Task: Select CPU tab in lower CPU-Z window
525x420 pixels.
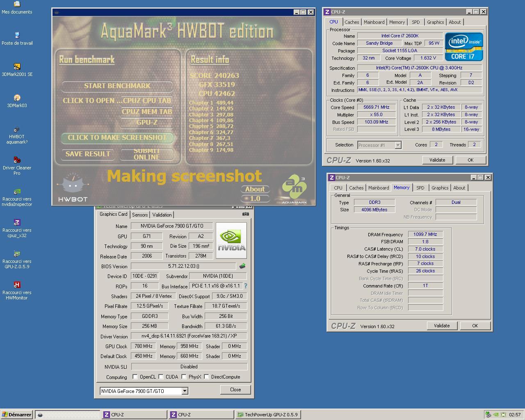Action: pos(338,188)
